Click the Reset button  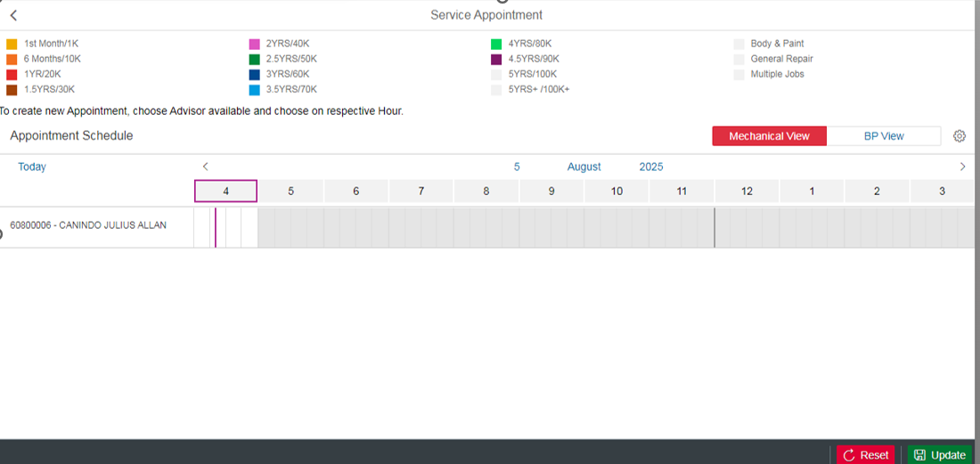click(866, 455)
